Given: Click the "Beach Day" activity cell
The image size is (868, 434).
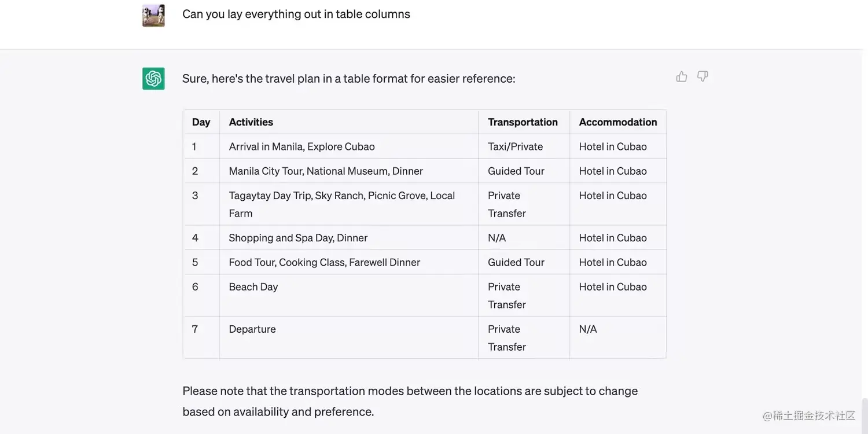Looking at the screenshot, I should (x=253, y=287).
